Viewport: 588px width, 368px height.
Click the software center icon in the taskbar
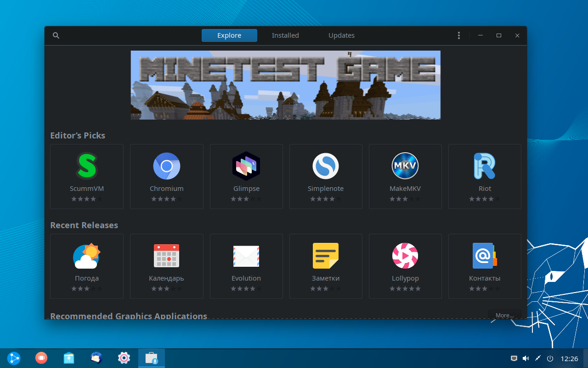click(152, 358)
